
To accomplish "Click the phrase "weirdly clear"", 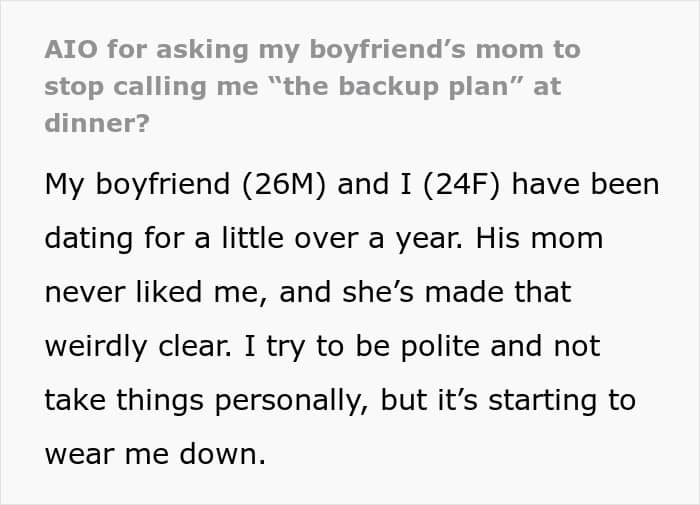I will (x=137, y=346).
